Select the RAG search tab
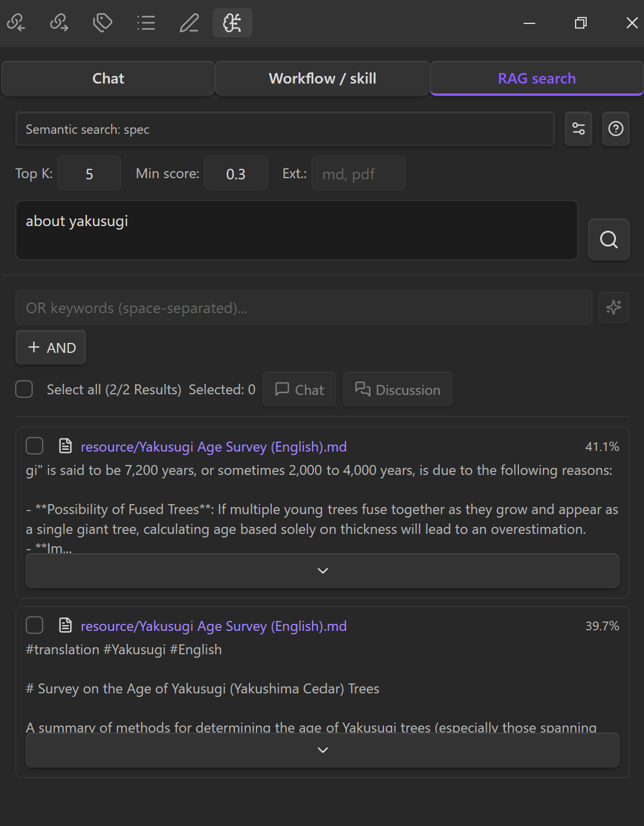 (537, 78)
